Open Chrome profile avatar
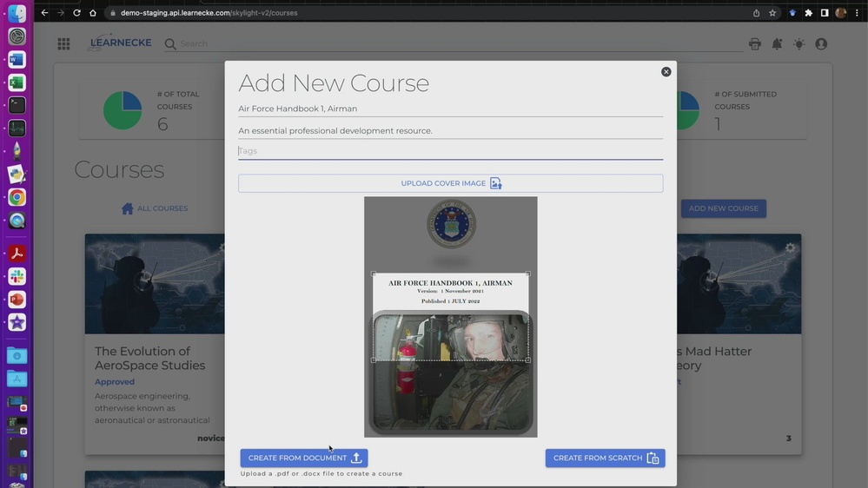 [x=841, y=13]
